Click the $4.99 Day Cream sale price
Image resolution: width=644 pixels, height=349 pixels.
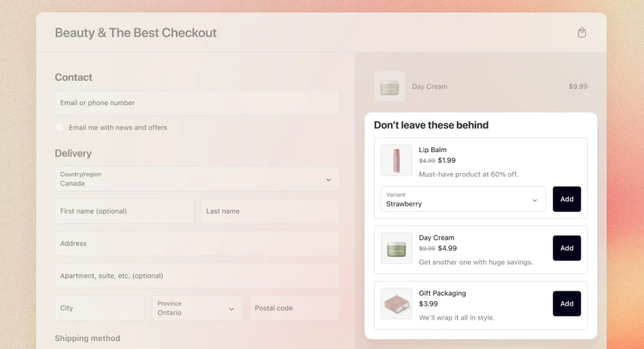point(447,249)
